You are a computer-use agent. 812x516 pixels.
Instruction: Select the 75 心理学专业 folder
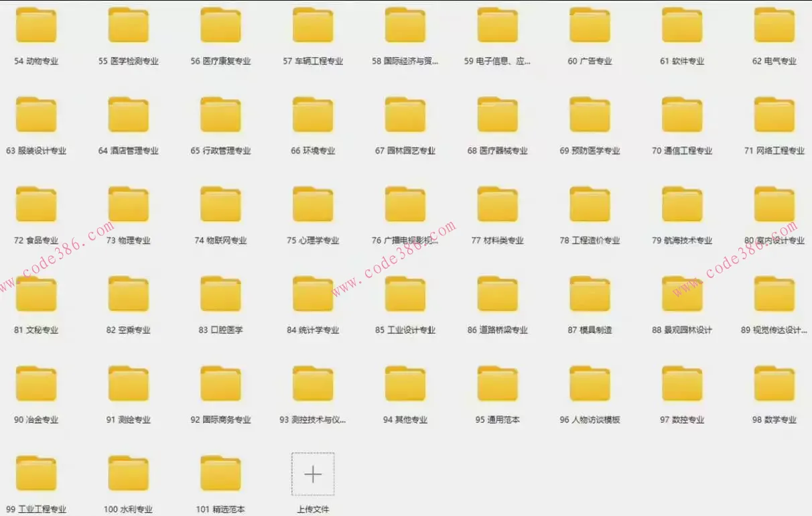312,204
